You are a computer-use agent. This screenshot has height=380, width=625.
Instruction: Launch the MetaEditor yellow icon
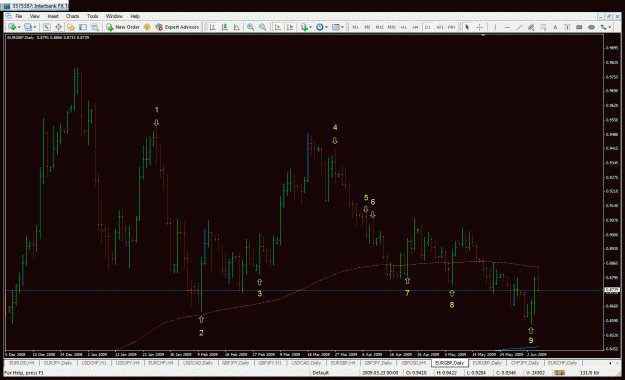click(x=147, y=27)
